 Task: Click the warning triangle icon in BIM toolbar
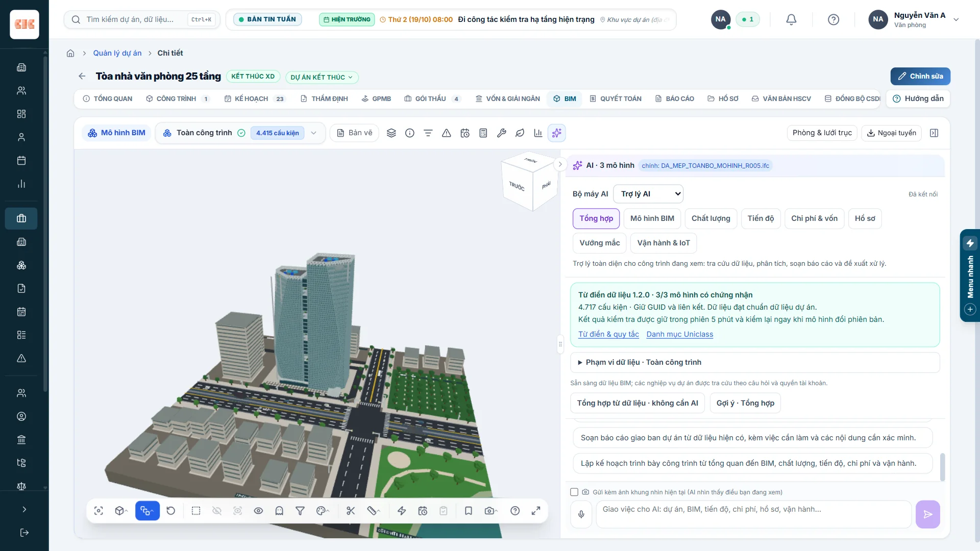pos(446,133)
